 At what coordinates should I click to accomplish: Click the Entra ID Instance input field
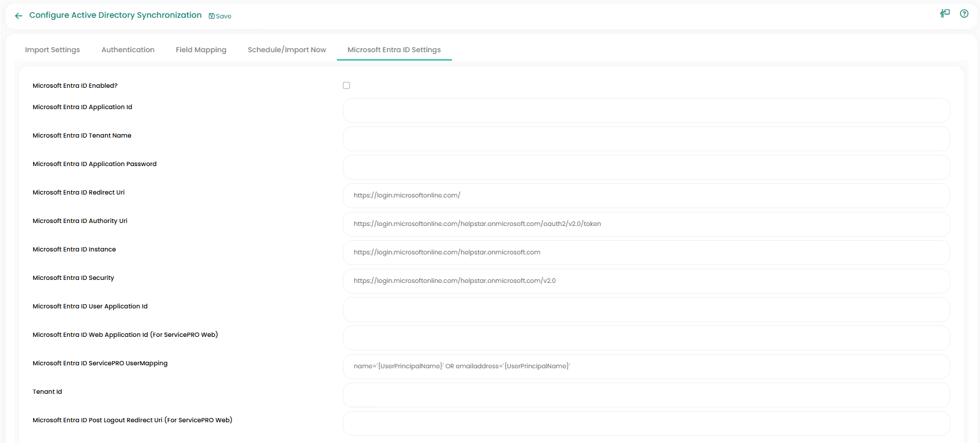[x=646, y=253]
